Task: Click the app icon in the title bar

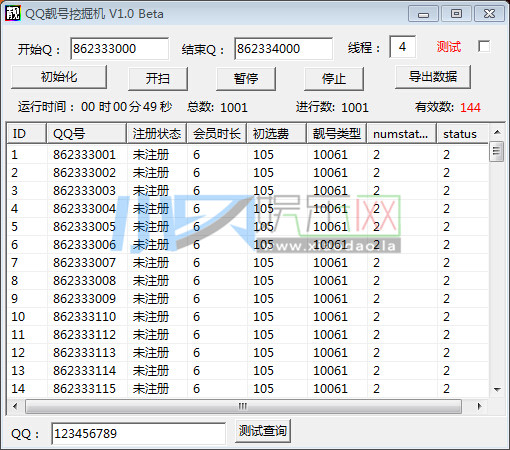Action: click(x=13, y=14)
